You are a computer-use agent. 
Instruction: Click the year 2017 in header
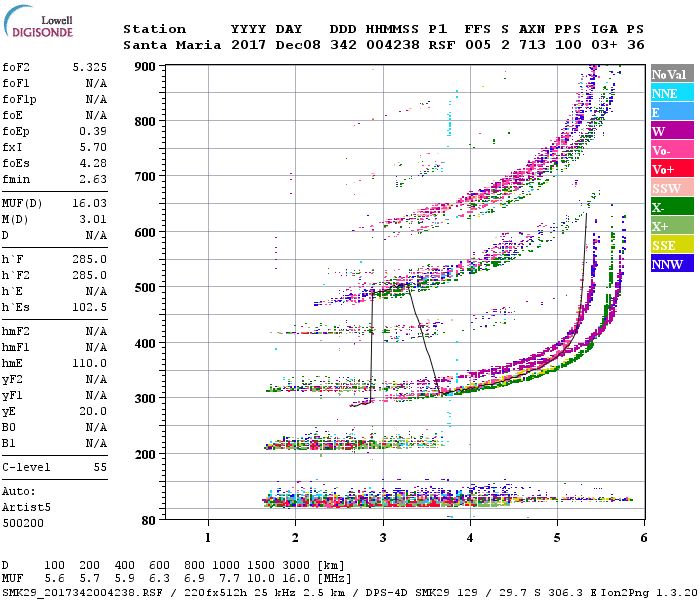coord(248,45)
